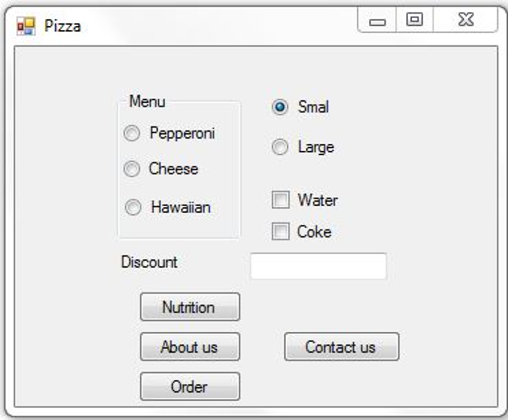Click the Menu group box label

click(x=147, y=101)
